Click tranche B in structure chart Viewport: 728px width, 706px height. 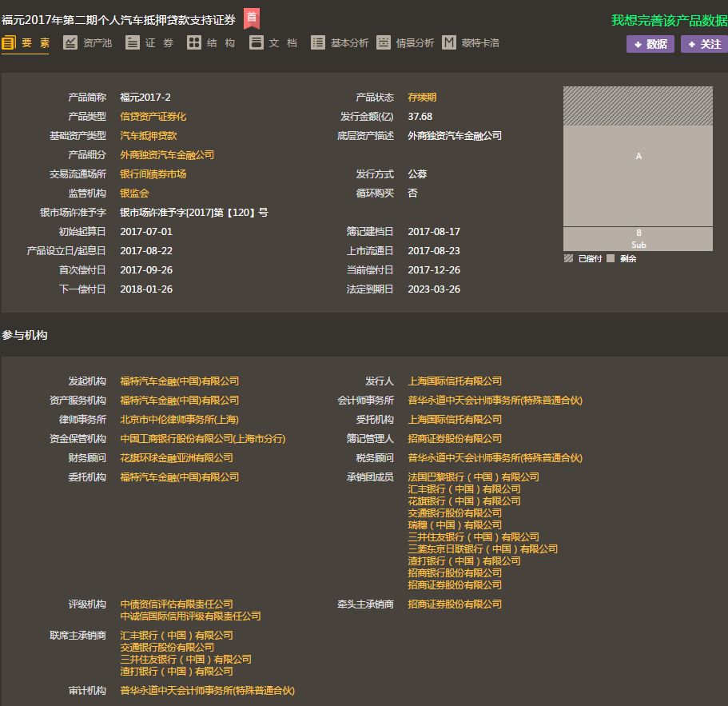[x=638, y=233]
